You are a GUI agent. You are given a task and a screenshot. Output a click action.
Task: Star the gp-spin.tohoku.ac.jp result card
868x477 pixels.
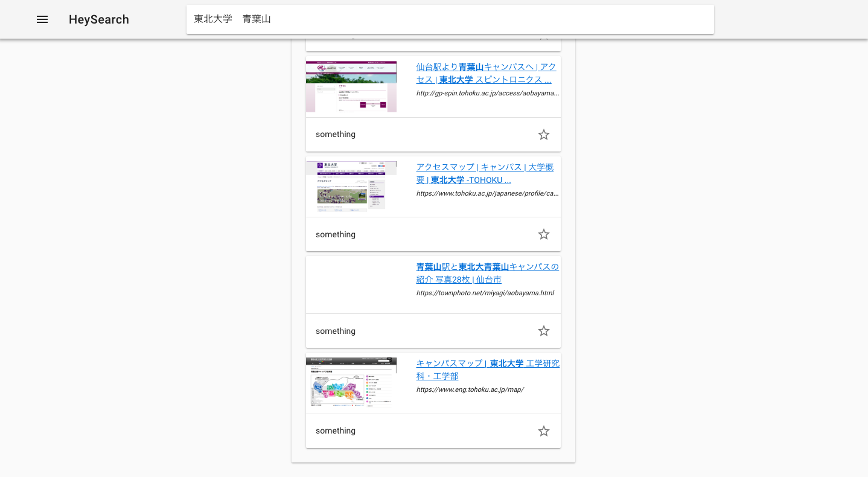click(544, 135)
